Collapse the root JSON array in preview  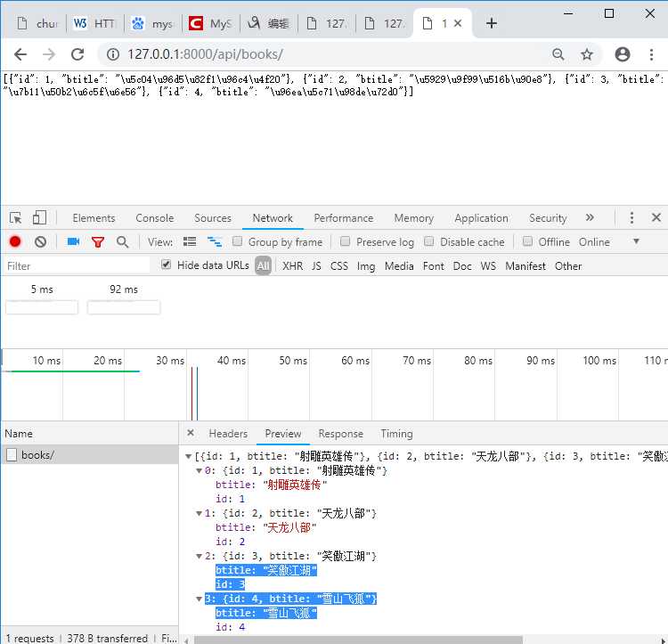point(188,456)
